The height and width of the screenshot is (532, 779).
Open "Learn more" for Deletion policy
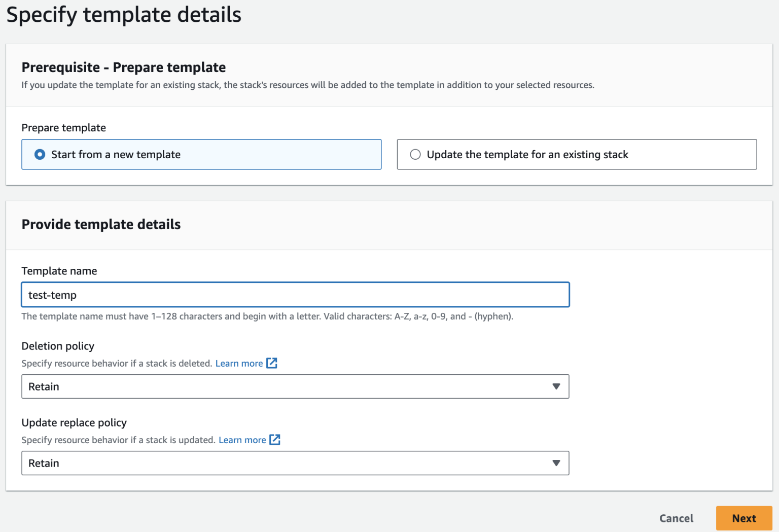[x=239, y=363]
